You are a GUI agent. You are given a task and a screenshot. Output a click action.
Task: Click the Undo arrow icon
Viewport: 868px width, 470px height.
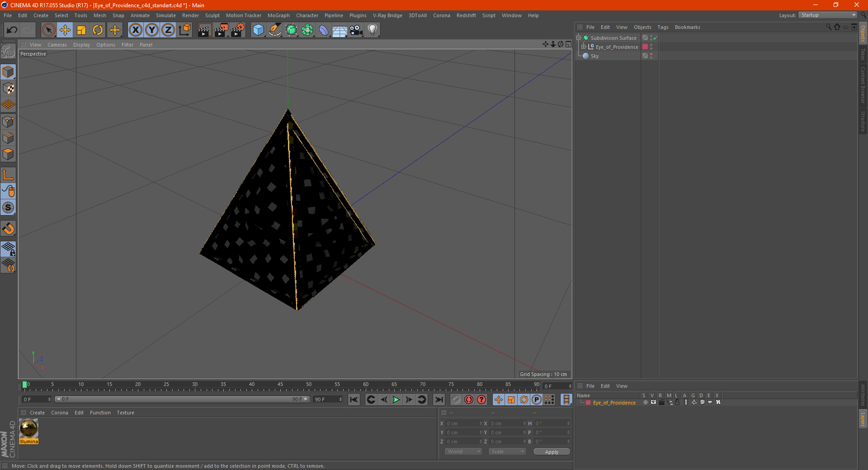(x=12, y=30)
